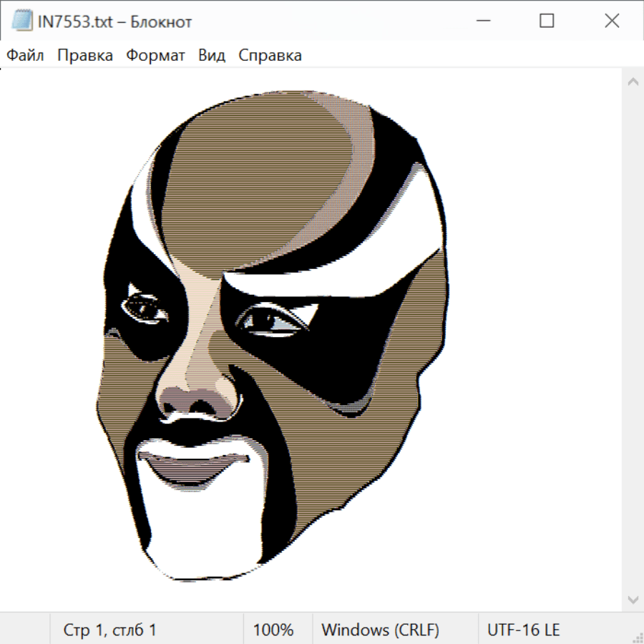The height and width of the screenshot is (644, 644).
Task: Show the Справка help menu
Action: [270, 56]
